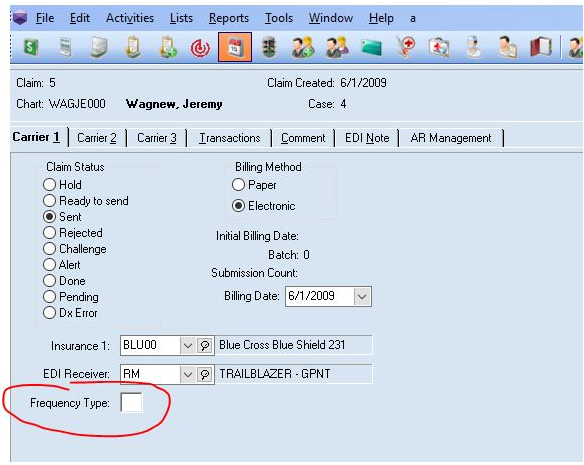
Task: Click the green dollar sign toolbar icon
Action: (31, 47)
